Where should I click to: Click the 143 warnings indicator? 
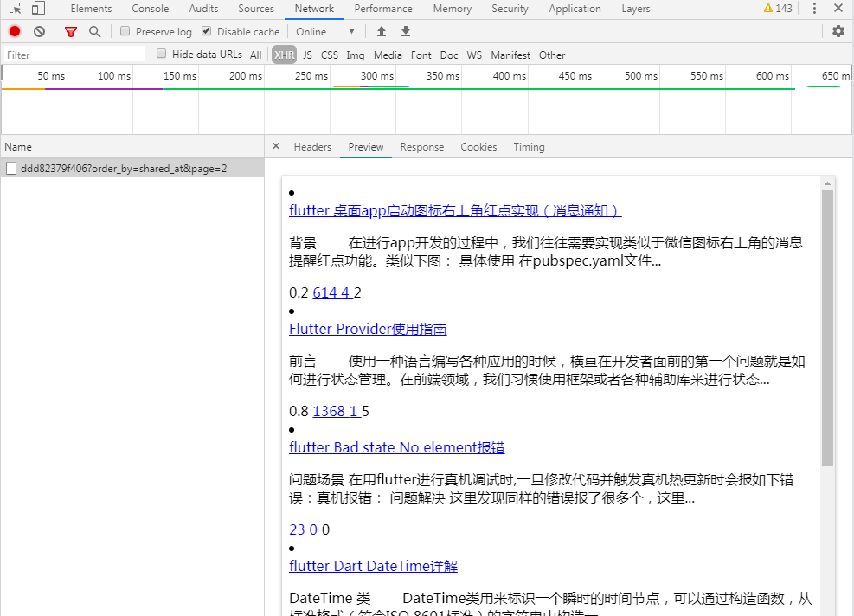tap(778, 8)
